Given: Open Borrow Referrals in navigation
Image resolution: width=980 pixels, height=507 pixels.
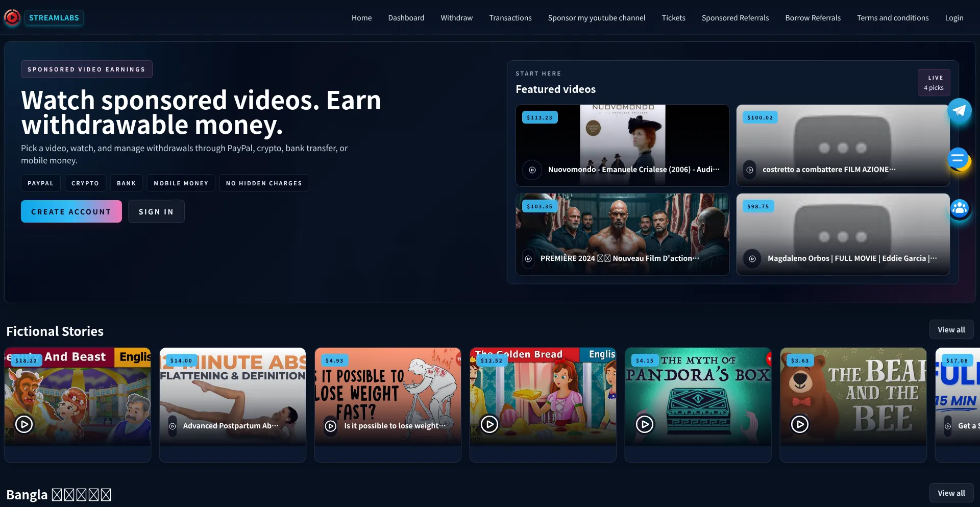Looking at the screenshot, I should pos(813,18).
